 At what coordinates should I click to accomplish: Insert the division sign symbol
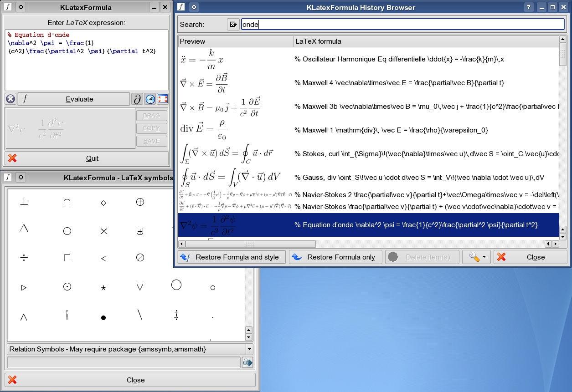tap(24, 258)
